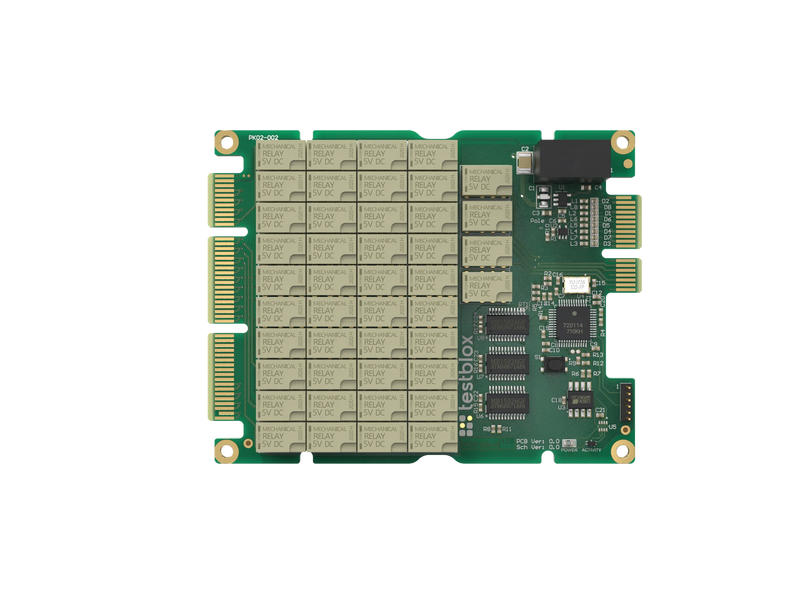Click the R13 resistor label

coord(598,355)
